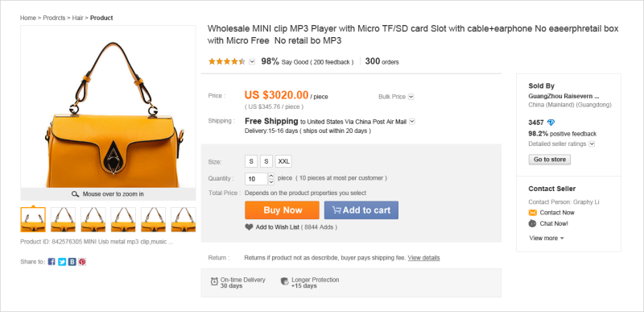This screenshot has height=312, width=644.
Task: Select the XXL size option
Action: coord(283,161)
